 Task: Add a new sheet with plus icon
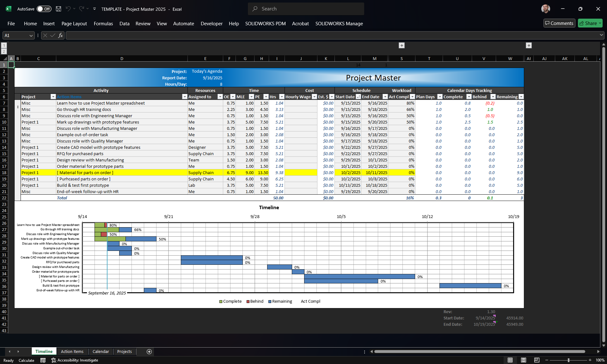pyautogui.click(x=149, y=352)
